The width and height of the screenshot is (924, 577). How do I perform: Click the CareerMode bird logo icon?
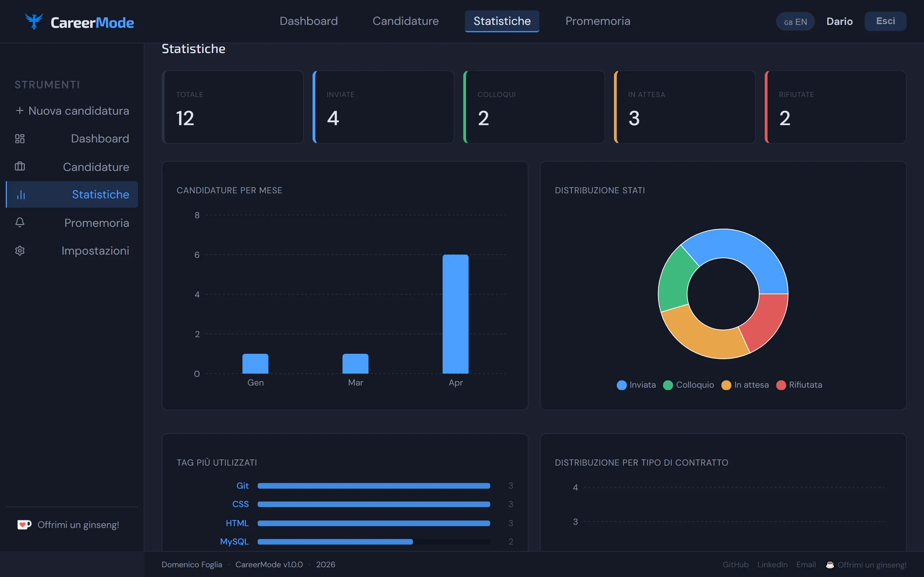34,21
